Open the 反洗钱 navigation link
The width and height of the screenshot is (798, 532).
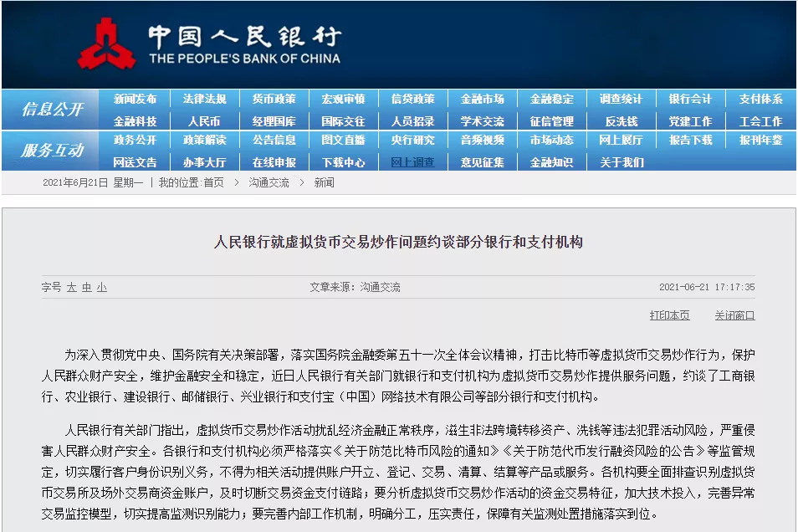(x=621, y=121)
